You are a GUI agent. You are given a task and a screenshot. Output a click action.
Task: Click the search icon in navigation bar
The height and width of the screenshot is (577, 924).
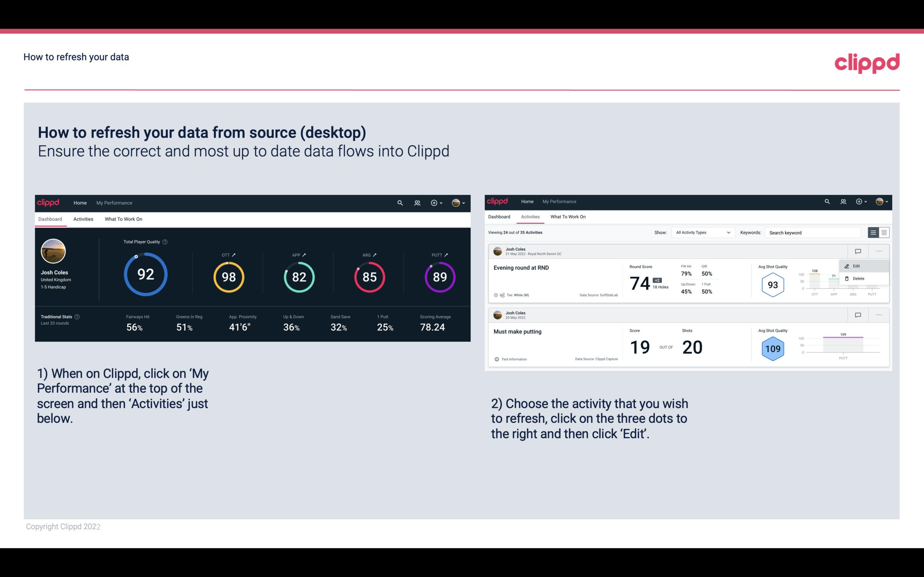(x=399, y=203)
